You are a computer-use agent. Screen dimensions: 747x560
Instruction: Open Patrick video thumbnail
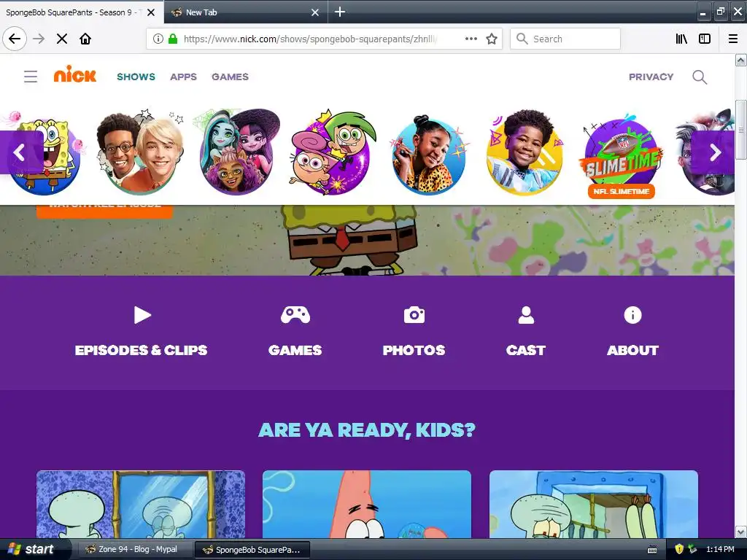367,504
